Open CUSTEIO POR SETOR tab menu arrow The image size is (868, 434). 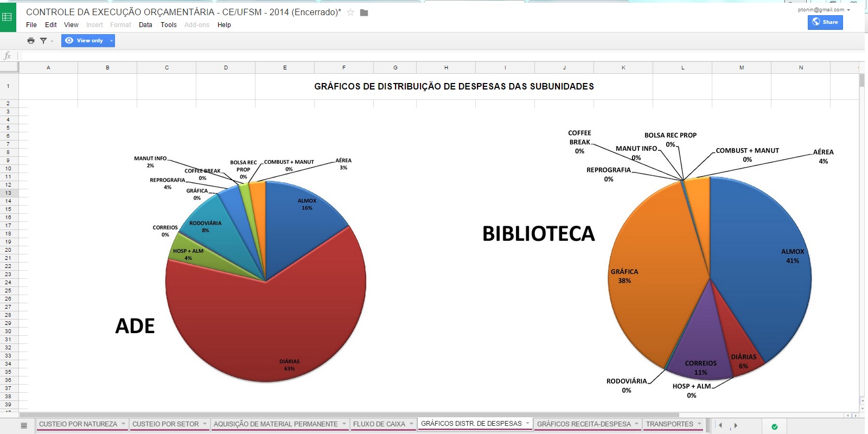pyautogui.click(x=205, y=424)
